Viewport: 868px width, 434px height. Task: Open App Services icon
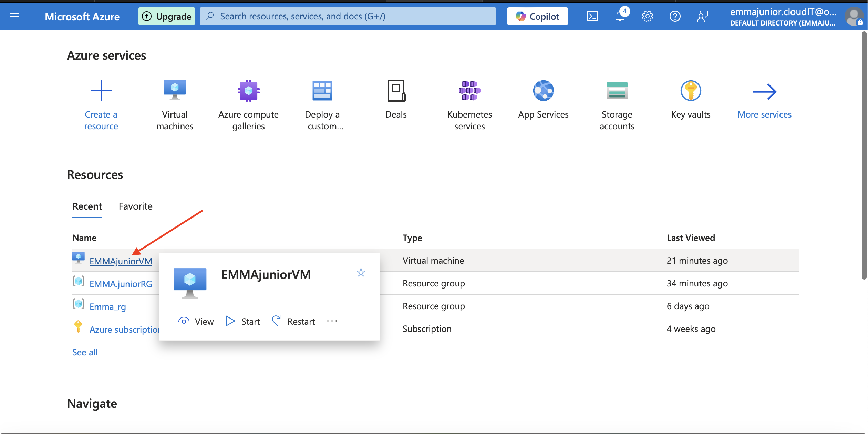(543, 91)
